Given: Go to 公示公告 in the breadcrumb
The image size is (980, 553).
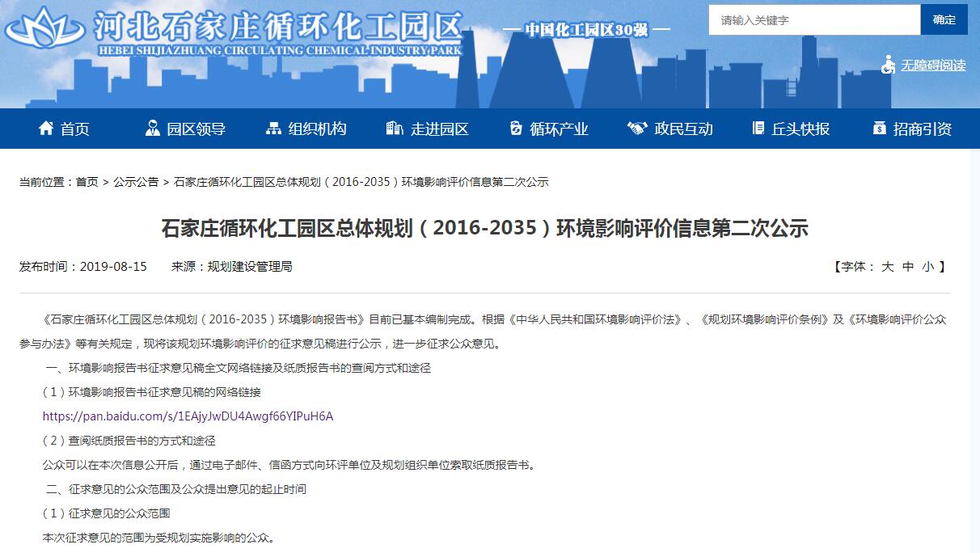Looking at the screenshot, I should click(136, 182).
